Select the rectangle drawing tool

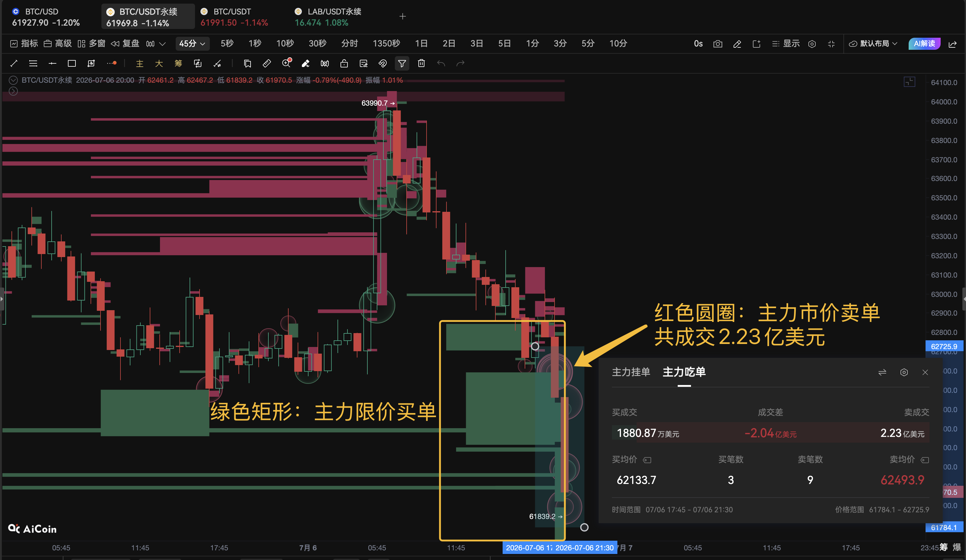pos(72,64)
